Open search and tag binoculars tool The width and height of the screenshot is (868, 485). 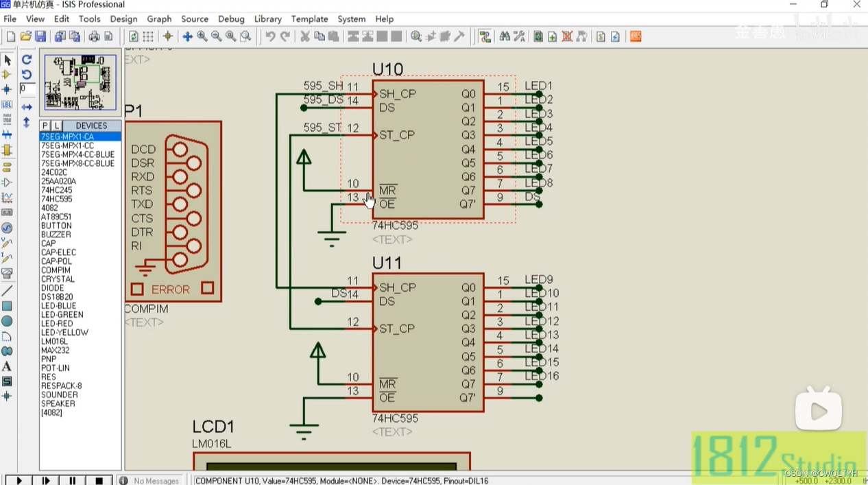505,36
